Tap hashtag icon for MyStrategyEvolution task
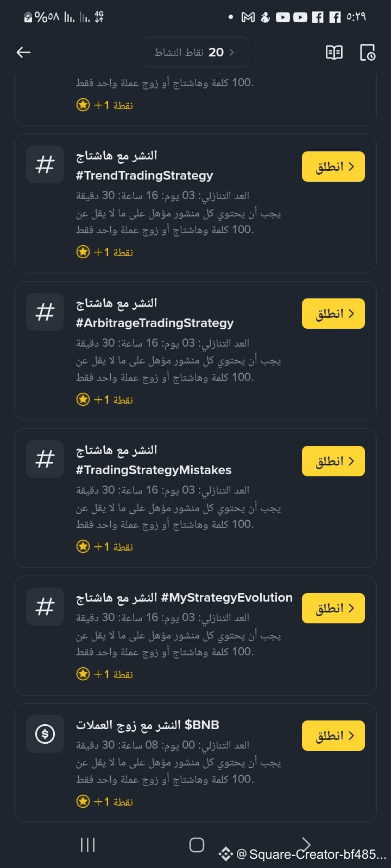Screen dimensions: 391x868 click(x=45, y=607)
